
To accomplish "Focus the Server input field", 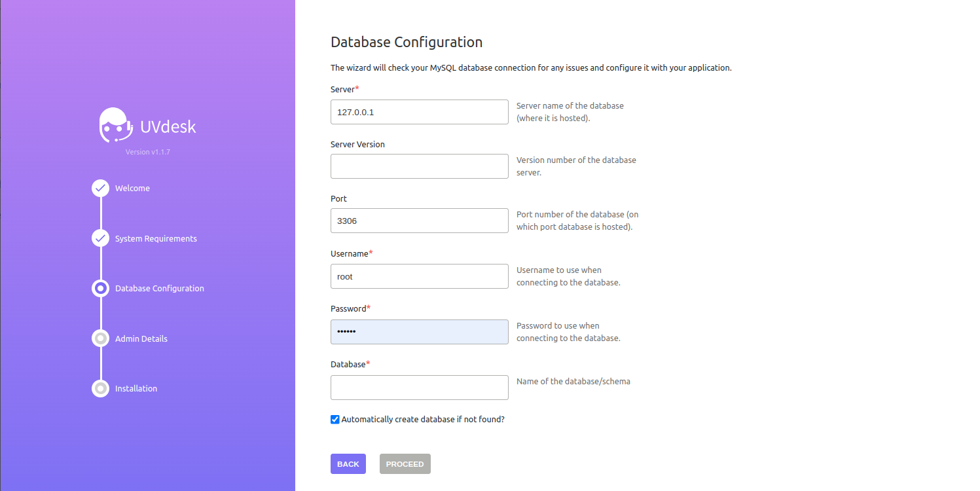I will point(420,112).
